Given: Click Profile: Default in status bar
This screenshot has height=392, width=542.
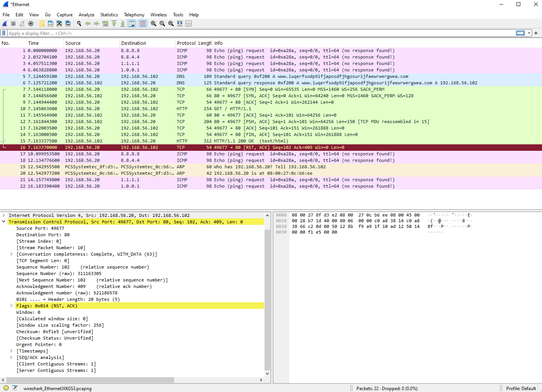Looking at the screenshot, I should pos(521,388).
